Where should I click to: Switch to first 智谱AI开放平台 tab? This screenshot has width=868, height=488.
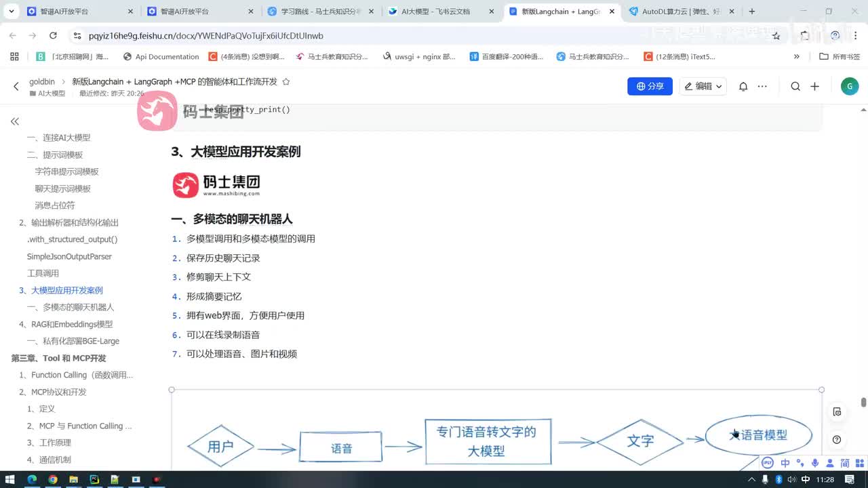coord(79,12)
